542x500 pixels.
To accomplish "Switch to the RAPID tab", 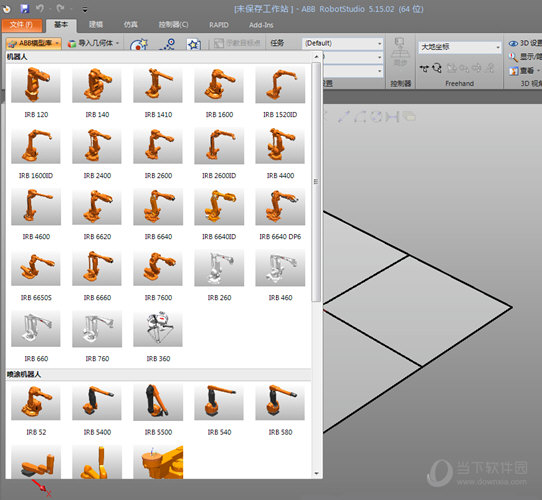I will (x=218, y=25).
